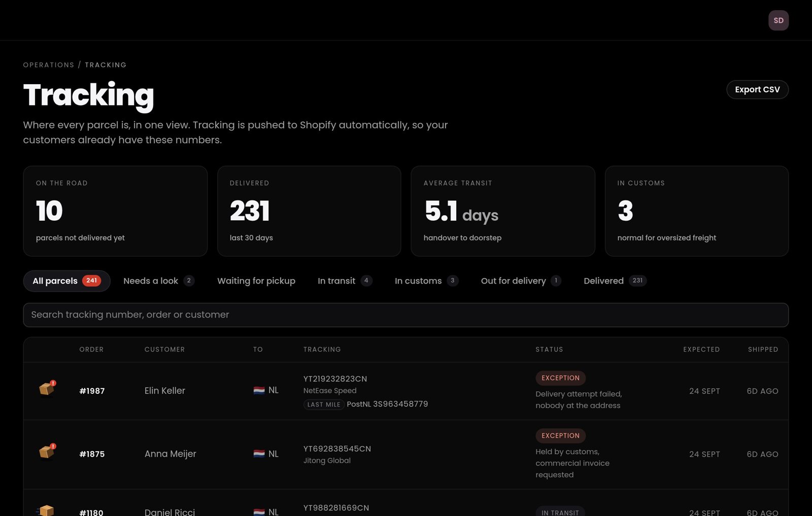The height and width of the screenshot is (516, 812).
Task: Switch to Waiting for pickup tab
Action: click(x=256, y=281)
